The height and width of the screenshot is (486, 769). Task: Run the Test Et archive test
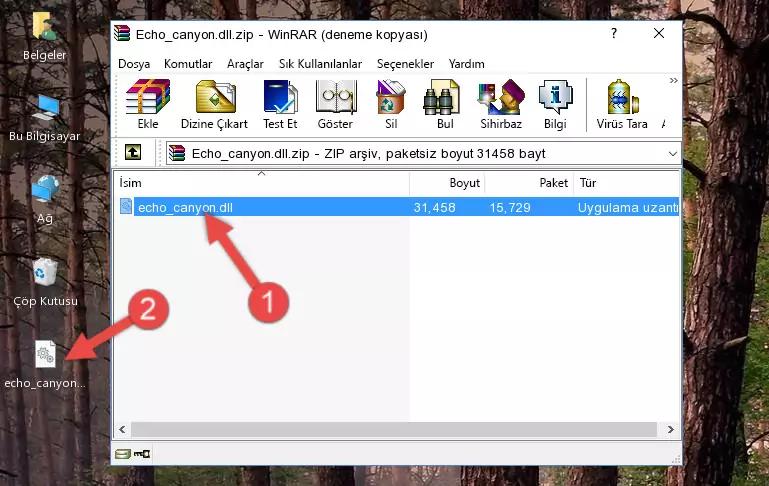click(x=280, y=104)
